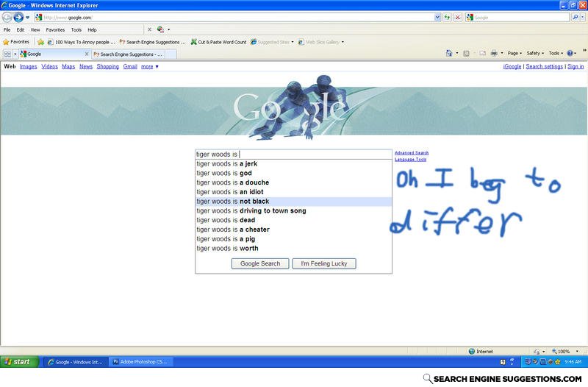588x387 pixels.
Task: Open the tab list dropdown arrow
Action: point(15,54)
